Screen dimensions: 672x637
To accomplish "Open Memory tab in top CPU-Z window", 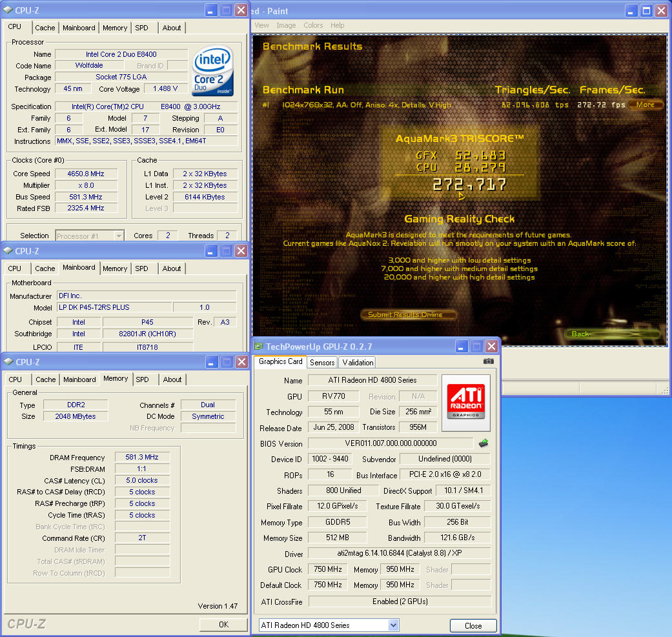I will click(x=115, y=28).
